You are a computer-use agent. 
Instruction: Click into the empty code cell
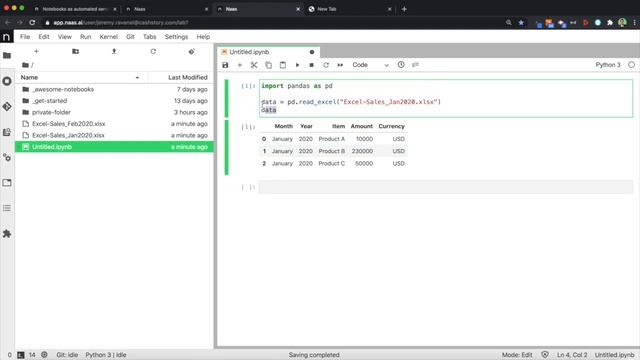pyautogui.click(x=446, y=187)
